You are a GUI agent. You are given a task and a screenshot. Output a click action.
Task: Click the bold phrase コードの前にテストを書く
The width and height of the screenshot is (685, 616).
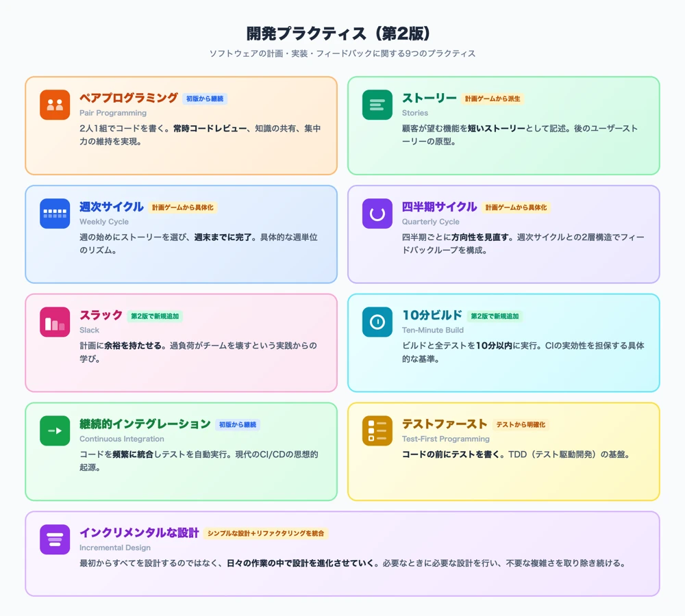451,454
